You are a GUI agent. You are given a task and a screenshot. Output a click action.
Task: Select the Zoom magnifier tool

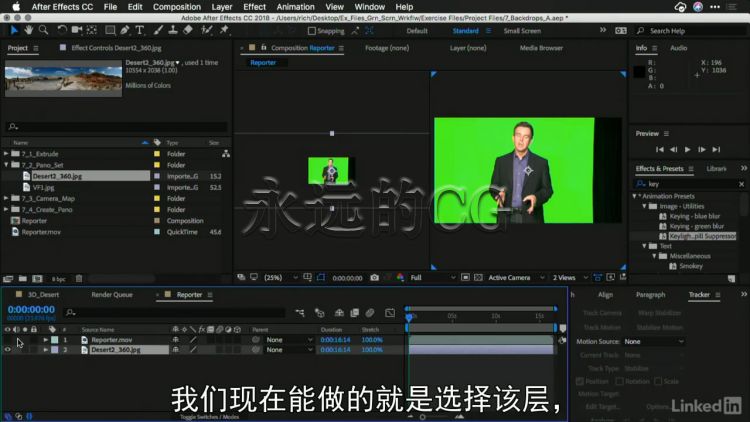[x=44, y=31]
